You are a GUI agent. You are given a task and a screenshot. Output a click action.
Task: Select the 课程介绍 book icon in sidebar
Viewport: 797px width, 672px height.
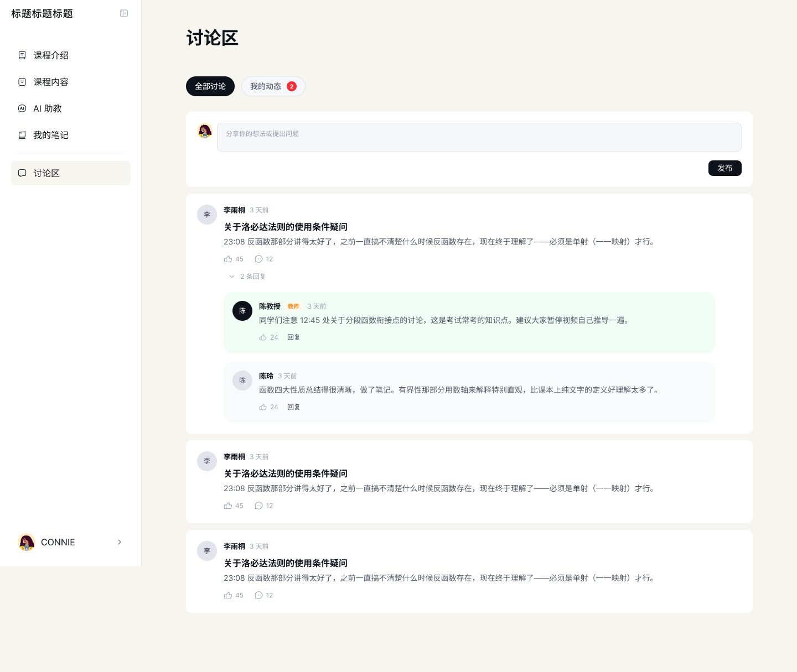[x=22, y=55]
